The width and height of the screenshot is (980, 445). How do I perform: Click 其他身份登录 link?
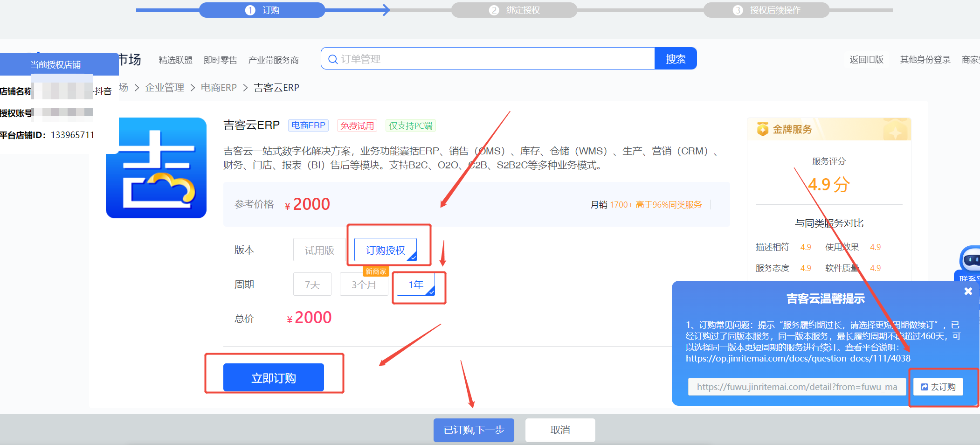(x=925, y=59)
